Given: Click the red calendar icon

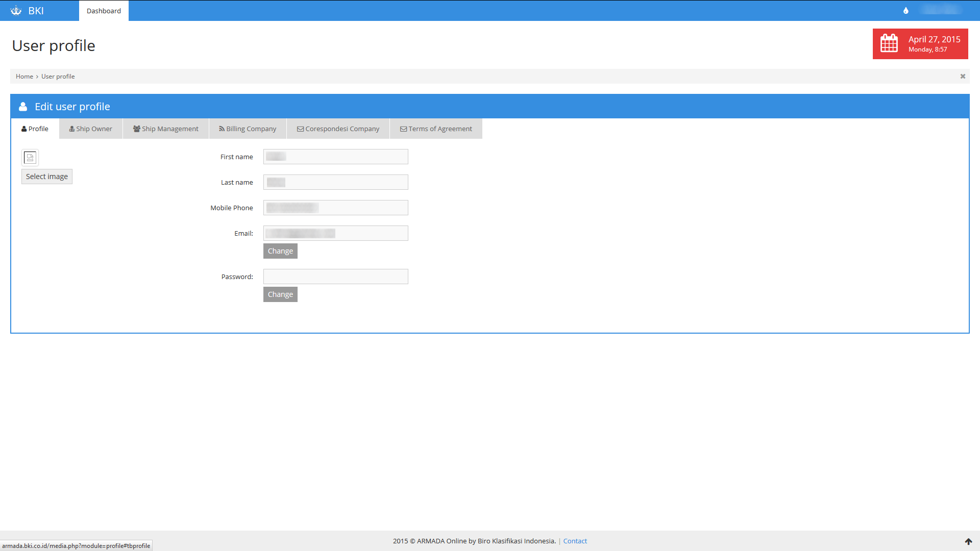Looking at the screenshot, I should coord(889,43).
